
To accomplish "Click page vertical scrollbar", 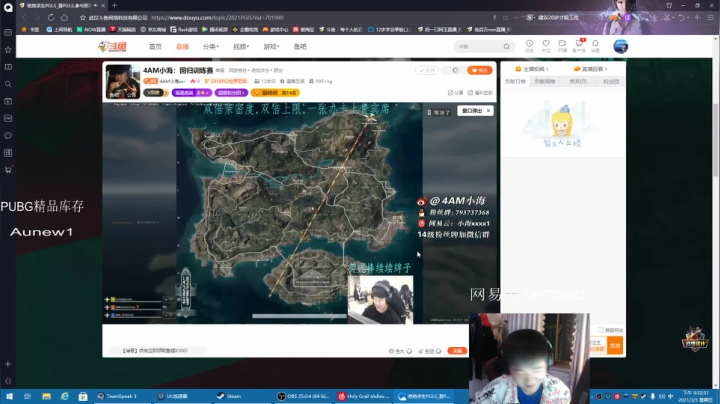I will coord(715,140).
